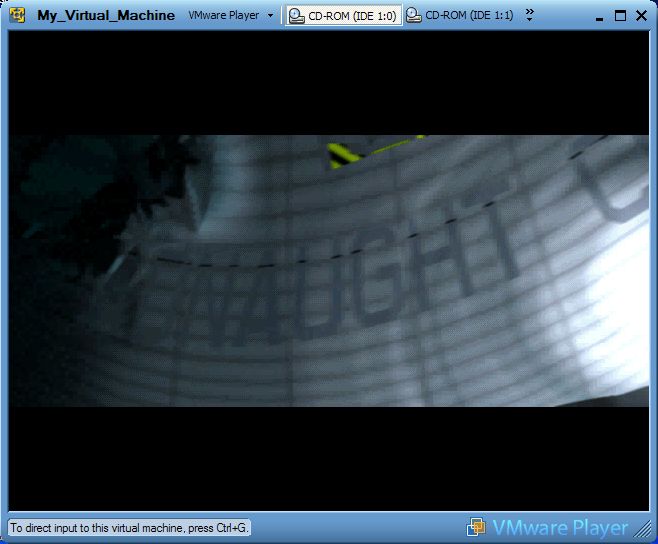Click the VMware app icon in title bar
This screenshot has width=658, height=544.
pos(17,15)
